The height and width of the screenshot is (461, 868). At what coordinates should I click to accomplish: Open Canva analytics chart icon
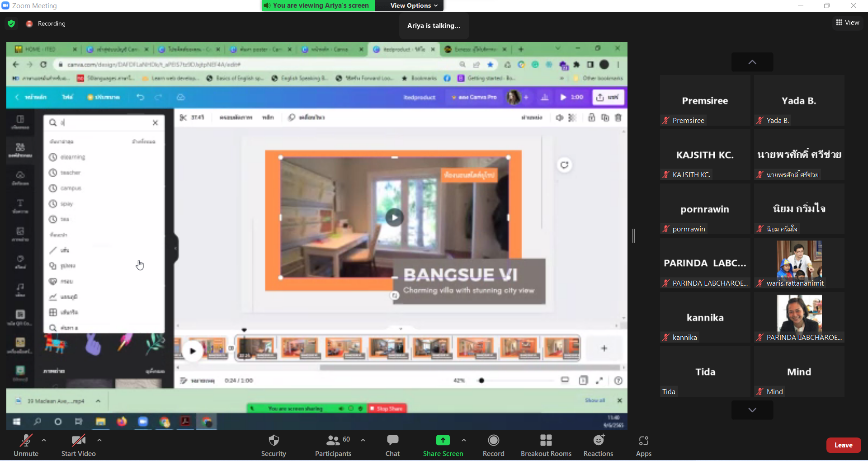[545, 97]
